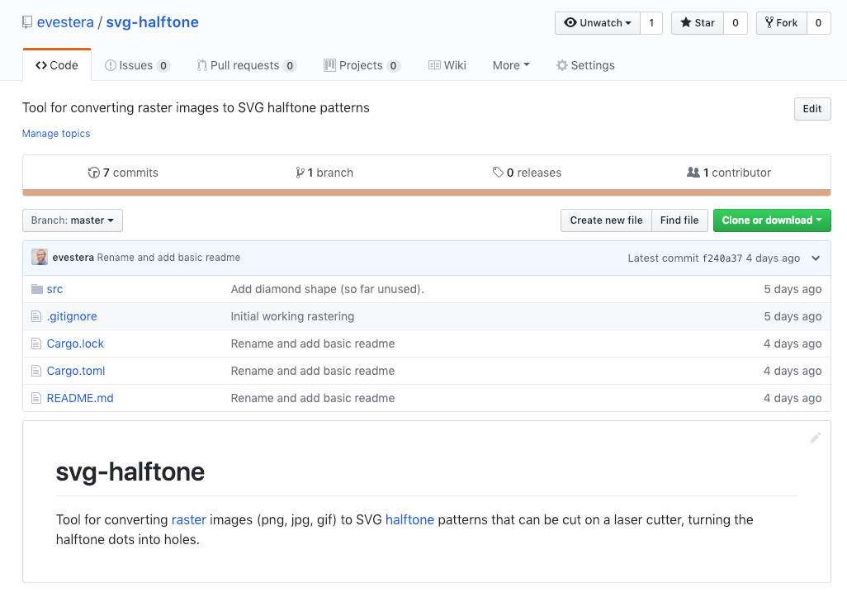Open the README.md file
This screenshot has height=616, width=847.
coord(80,398)
